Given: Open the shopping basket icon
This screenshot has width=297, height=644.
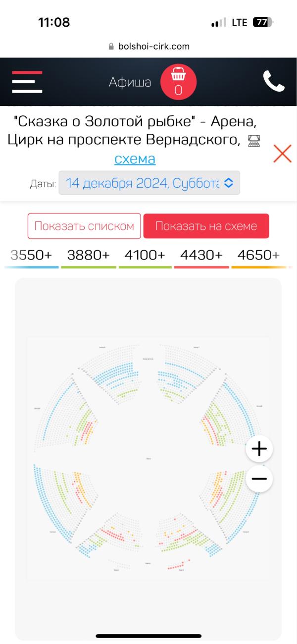Looking at the screenshot, I should pos(178,82).
